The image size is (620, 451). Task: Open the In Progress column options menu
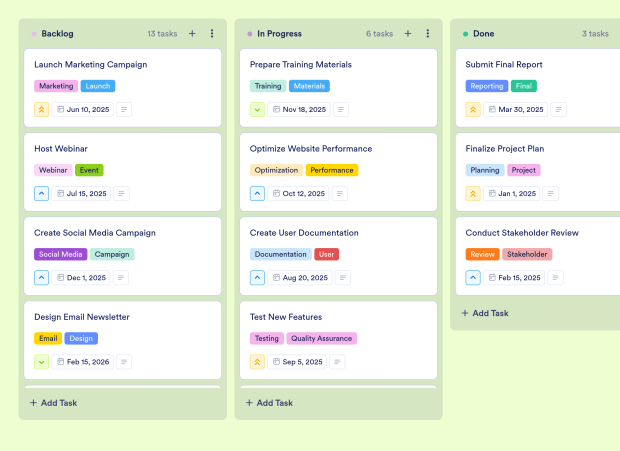[x=427, y=34]
